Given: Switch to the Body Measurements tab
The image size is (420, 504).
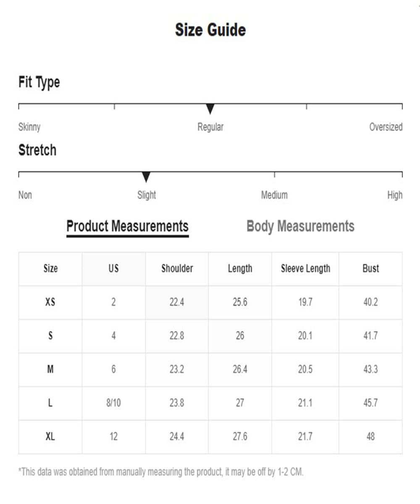Looking at the screenshot, I should click(x=300, y=226).
